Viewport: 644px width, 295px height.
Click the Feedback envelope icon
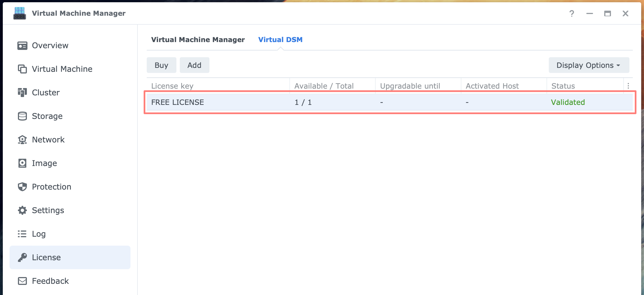[x=22, y=281]
